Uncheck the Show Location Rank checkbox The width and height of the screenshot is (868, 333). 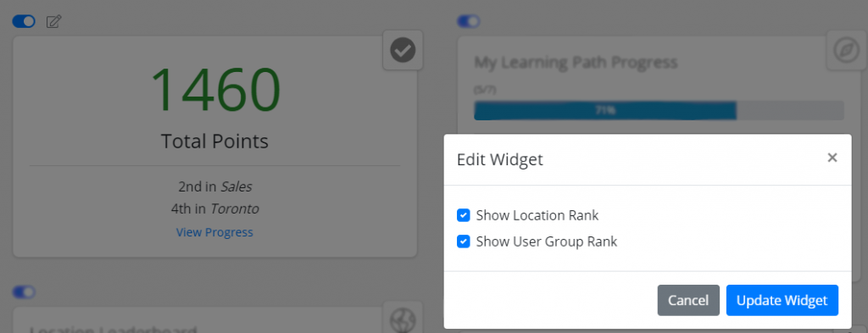click(x=464, y=215)
